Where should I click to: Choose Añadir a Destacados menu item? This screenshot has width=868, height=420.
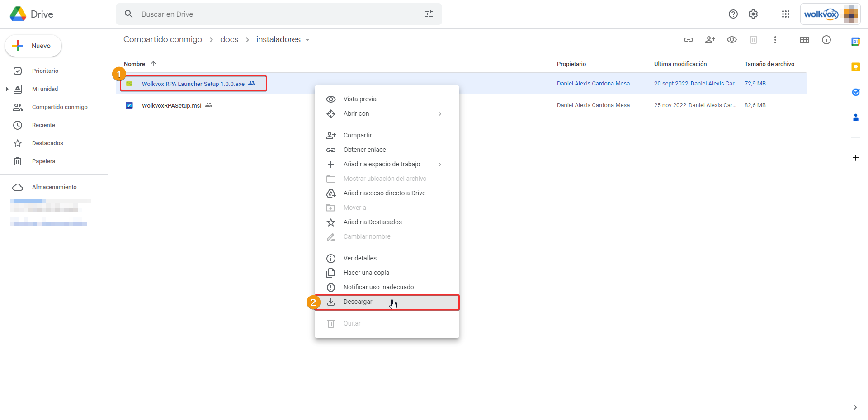point(387,222)
